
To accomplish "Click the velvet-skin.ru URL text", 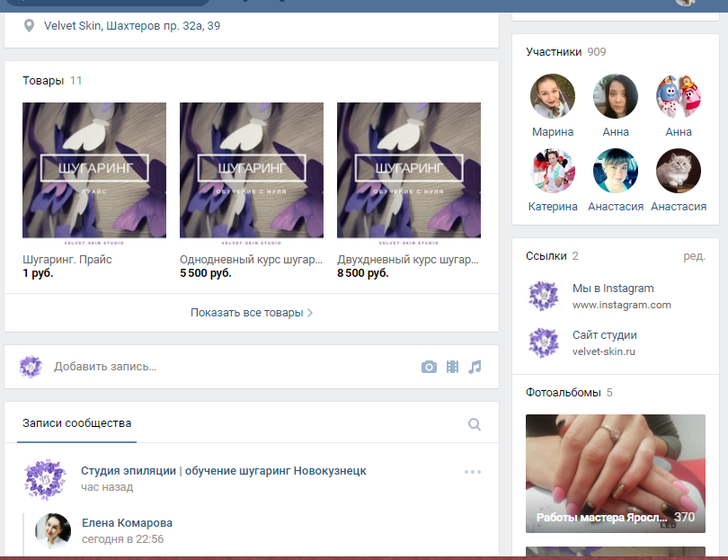I will [603, 351].
